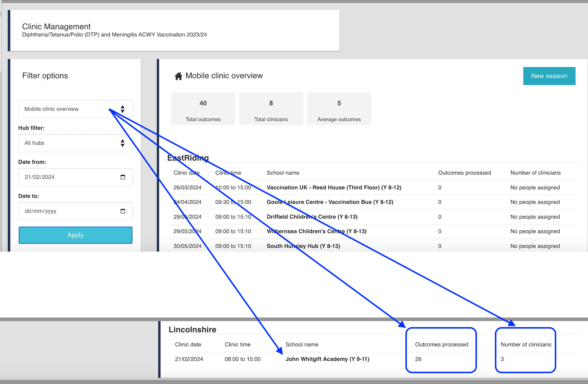Start a New session
Screen dimensions: 588x384
(x=549, y=76)
